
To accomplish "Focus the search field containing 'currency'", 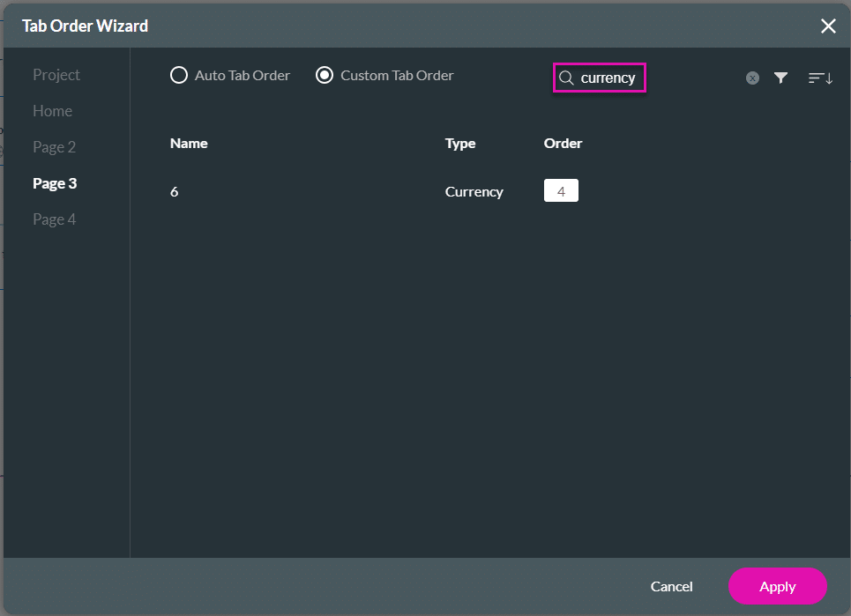I will 608,78.
